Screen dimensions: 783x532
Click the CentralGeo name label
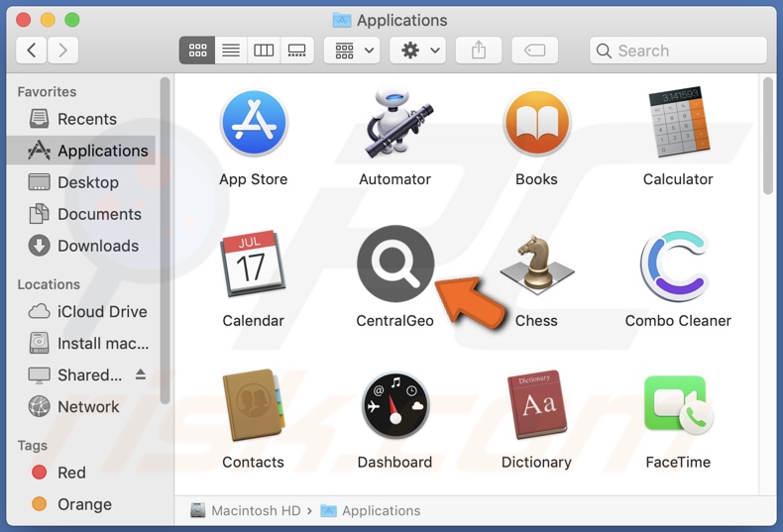coord(395,320)
